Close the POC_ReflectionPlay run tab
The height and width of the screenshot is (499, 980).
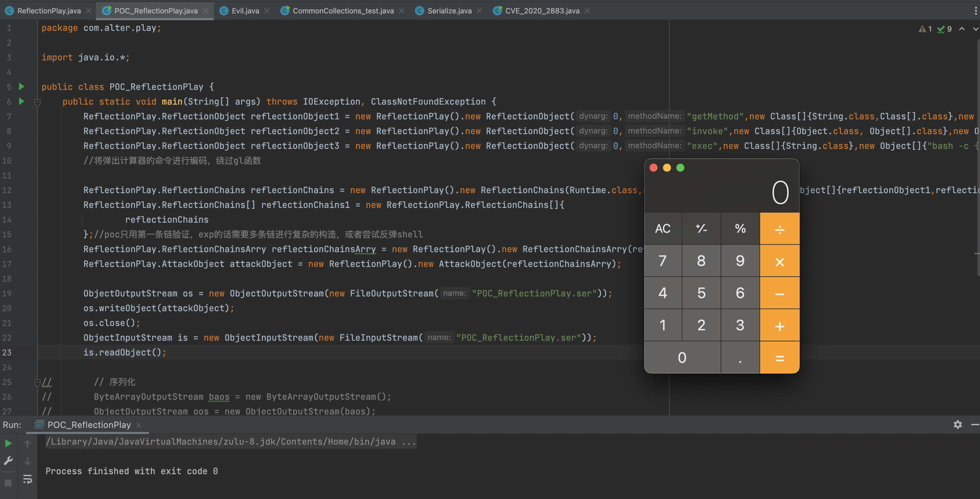point(139,425)
